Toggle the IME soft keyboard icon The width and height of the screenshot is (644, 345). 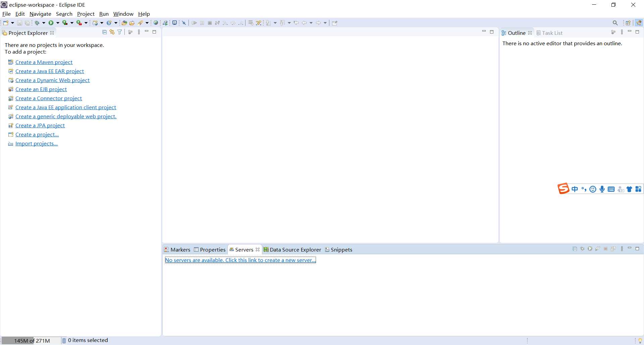click(x=611, y=189)
